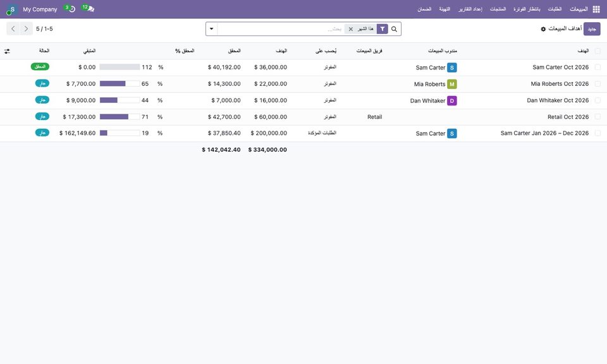
Task: Select the Sam Carter Jan–Dec 2026 row checkbox
Action: [598, 133]
